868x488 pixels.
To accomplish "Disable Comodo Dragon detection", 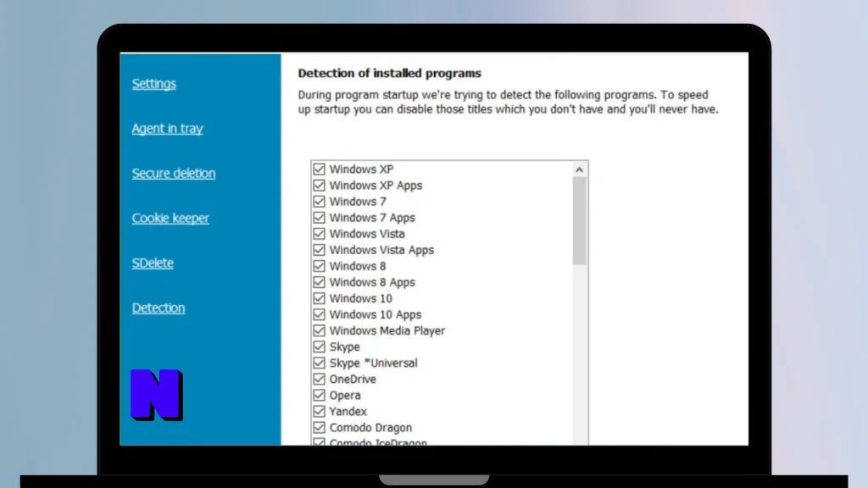I will coord(319,428).
